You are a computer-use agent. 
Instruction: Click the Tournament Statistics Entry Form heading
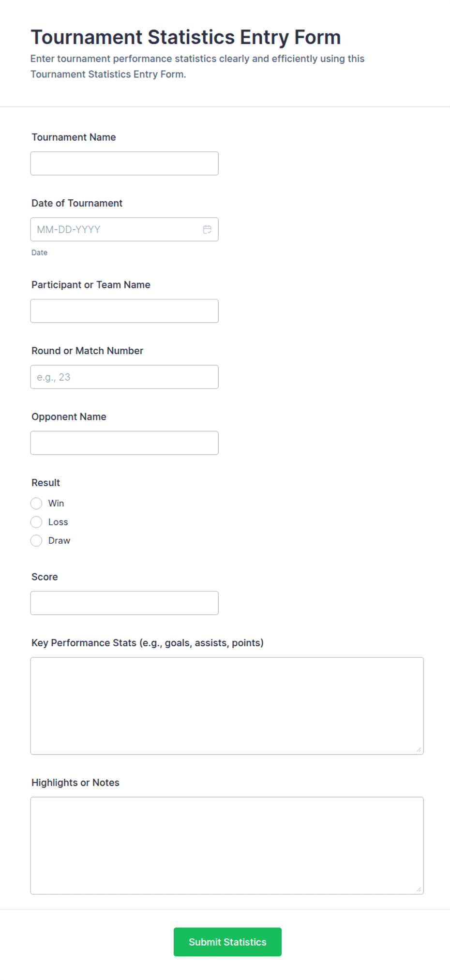[186, 37]
